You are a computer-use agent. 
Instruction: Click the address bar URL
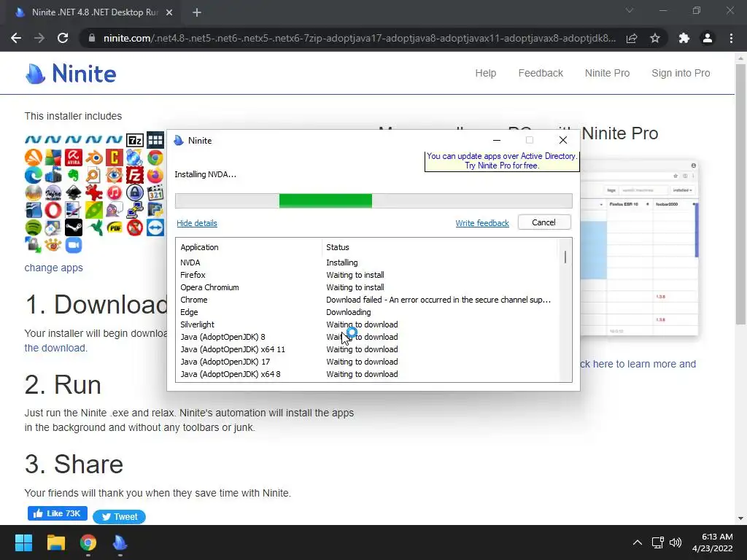(359, 38)
